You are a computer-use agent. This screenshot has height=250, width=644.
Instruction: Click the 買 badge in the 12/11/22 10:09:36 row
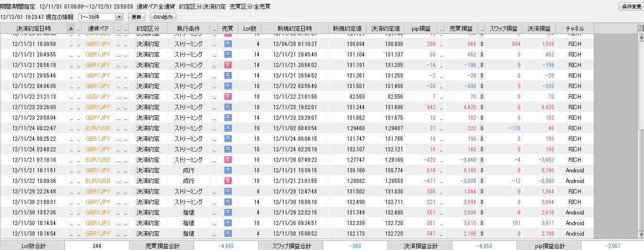[228, 181]
